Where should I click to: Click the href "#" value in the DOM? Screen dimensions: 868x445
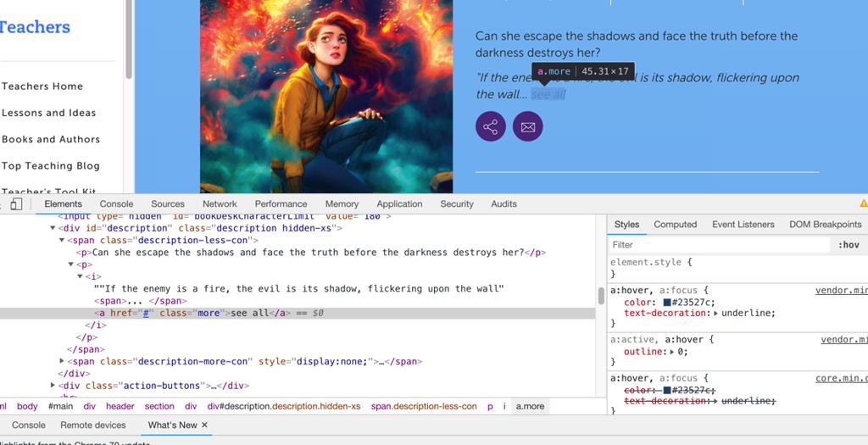[147, 314]
